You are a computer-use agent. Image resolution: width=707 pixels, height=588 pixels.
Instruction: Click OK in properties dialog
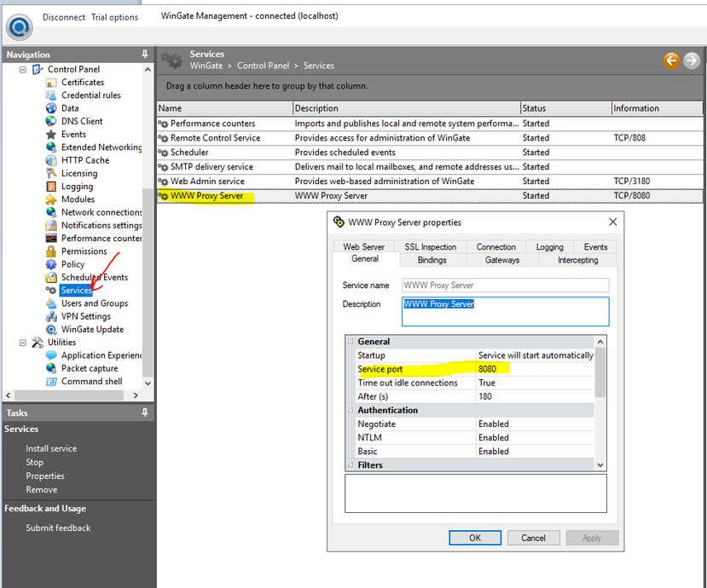pos(475,538)
